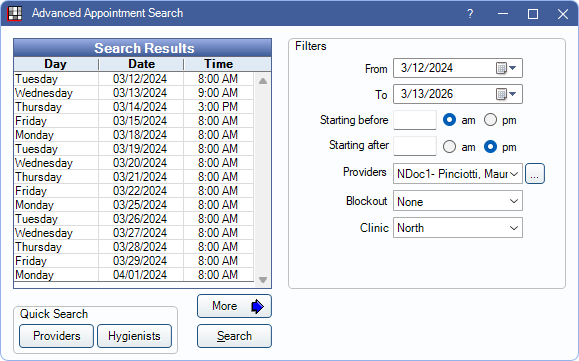The height and width of the screenshot is (361, 579).
Task: Select am for Starting before
Action: click(x=449, y=120)
